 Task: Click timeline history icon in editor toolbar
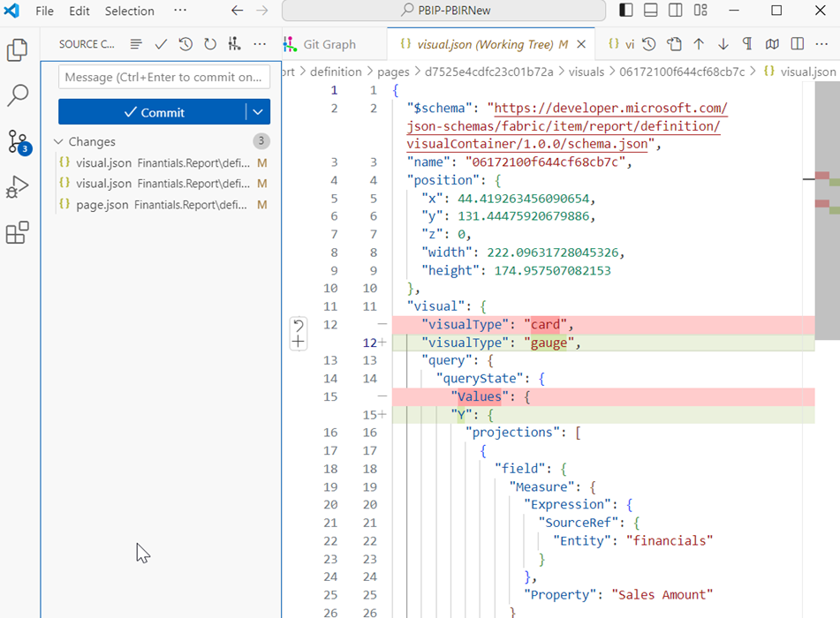click(649, 44)
